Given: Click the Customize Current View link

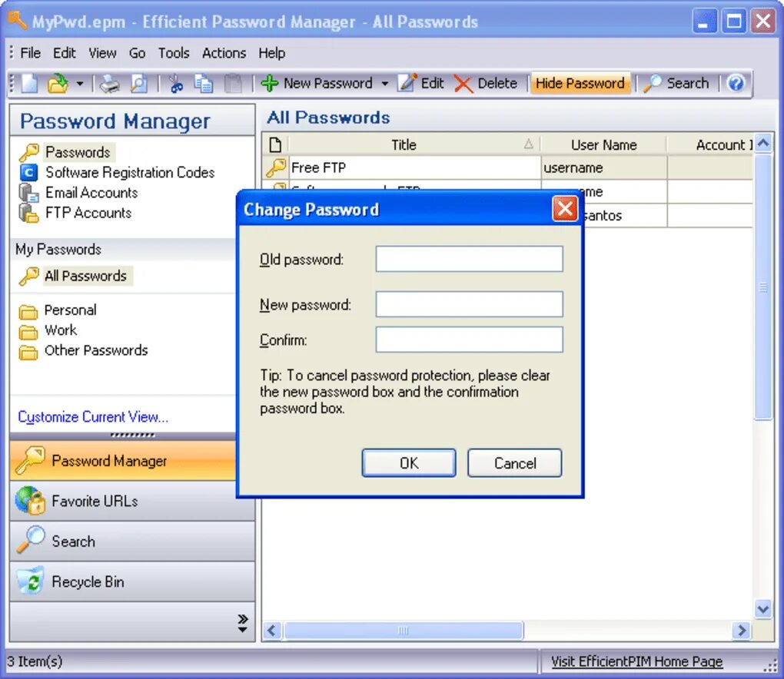Looking at the screenshot, I should coord(93,416).
